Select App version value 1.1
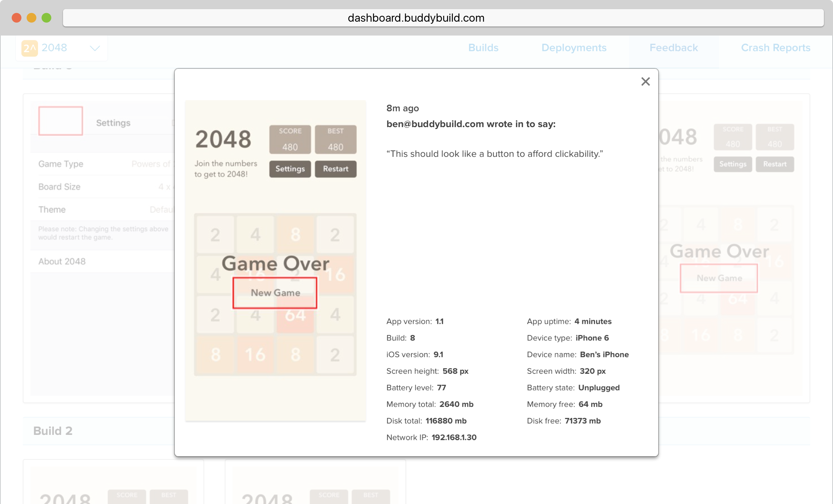 click(x=439, y=321)
